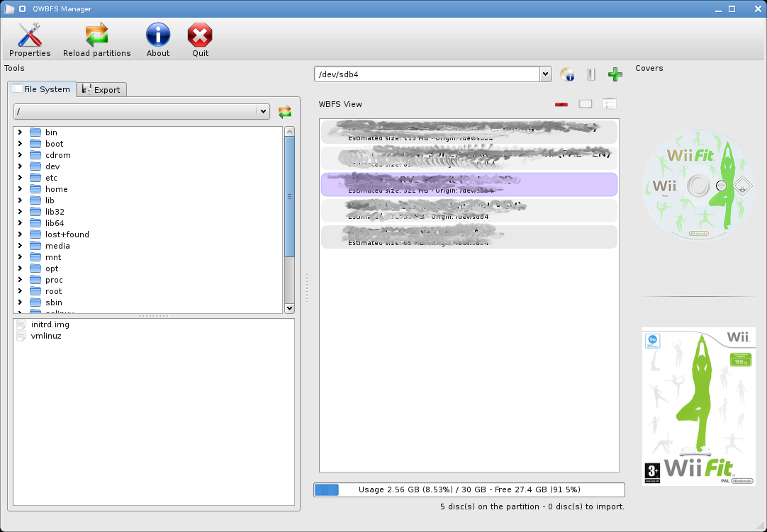Image resolution: width=767 pixels, height=532 pixels.
Task: Click the partition usage progress bar
Action: point(469,489)
